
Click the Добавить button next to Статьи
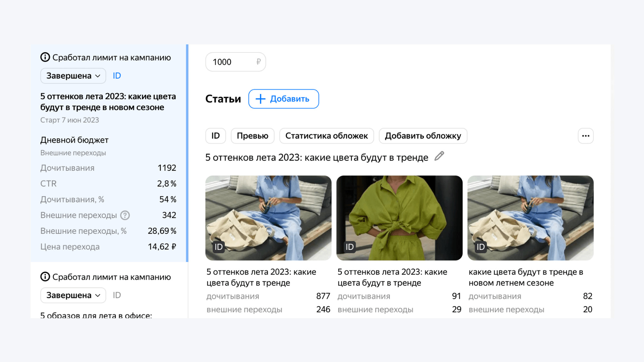[x=283, y=99]
